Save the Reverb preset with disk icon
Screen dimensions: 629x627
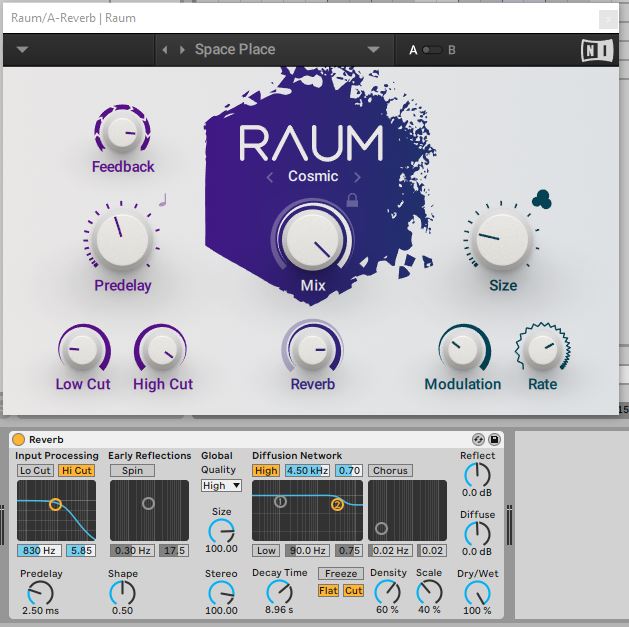tap(495, 440)
